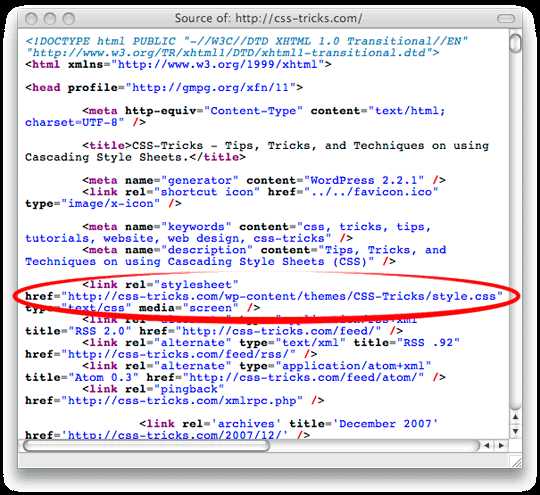Click the 'pingback' rel value
The width and height of the screenshot is (540, 495).
189,389
